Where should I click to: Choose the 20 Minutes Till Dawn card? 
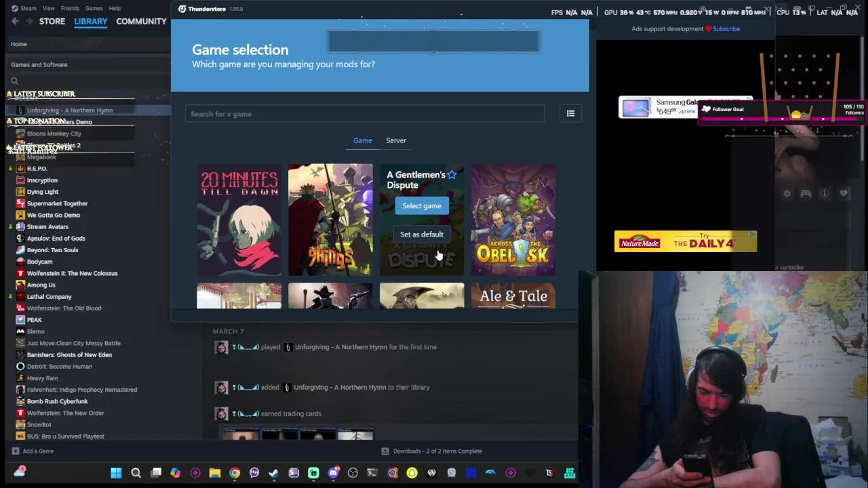(239, 220)
